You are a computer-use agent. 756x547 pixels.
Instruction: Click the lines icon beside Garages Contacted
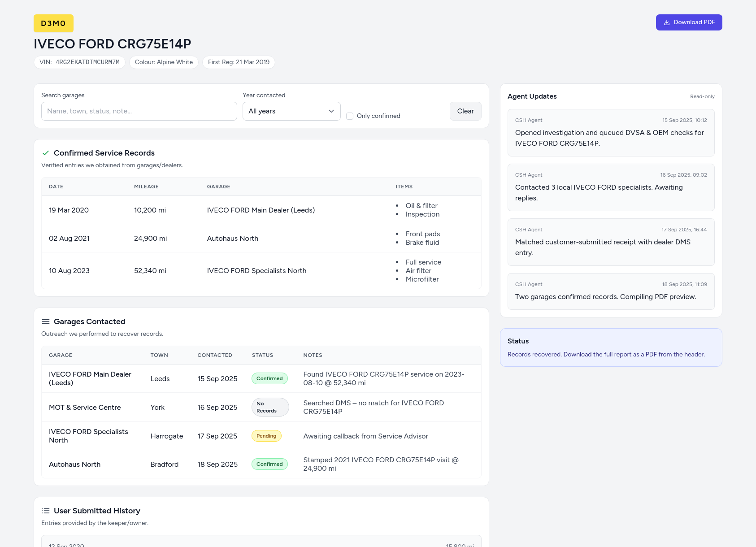(x=45, y=321)
